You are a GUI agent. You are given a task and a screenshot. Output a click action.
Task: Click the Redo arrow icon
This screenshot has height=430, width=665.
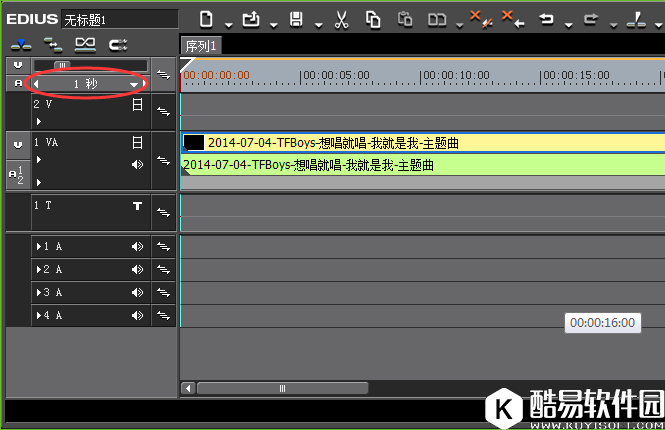[590, 19]
